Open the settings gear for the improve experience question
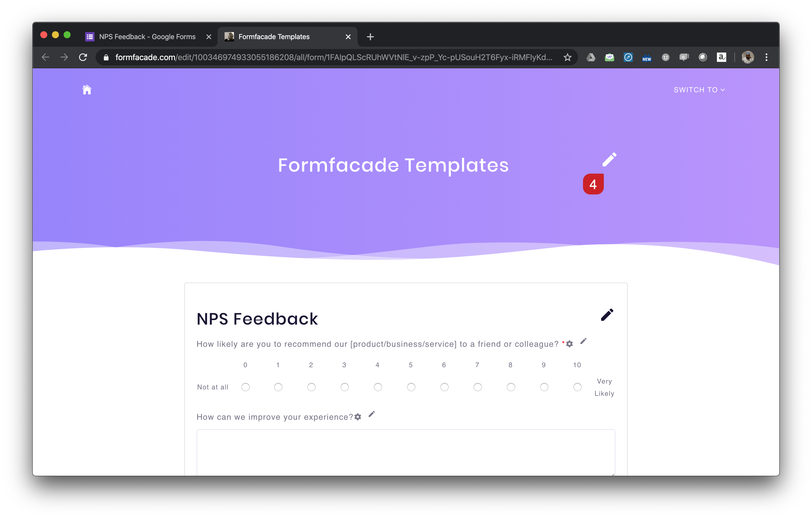This screenshot has width=812, height=519. (358, 417)
